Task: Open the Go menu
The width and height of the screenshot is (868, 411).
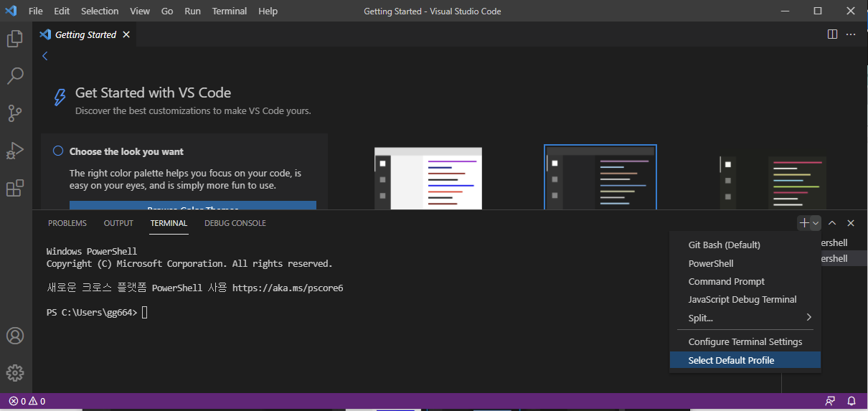Action: 167,11
